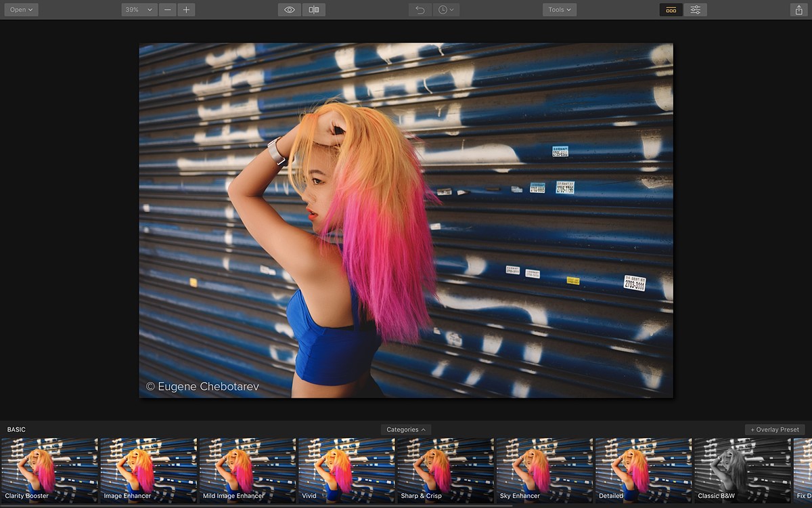
Task: Apply the Clarity Booster preset
Action: [49, 469]
